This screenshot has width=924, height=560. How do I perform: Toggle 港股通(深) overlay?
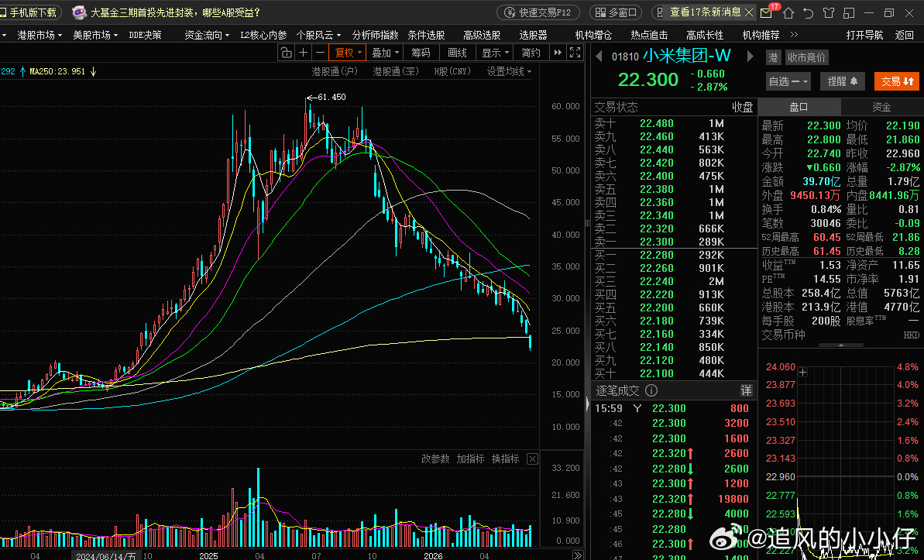[x=396, y=71]
